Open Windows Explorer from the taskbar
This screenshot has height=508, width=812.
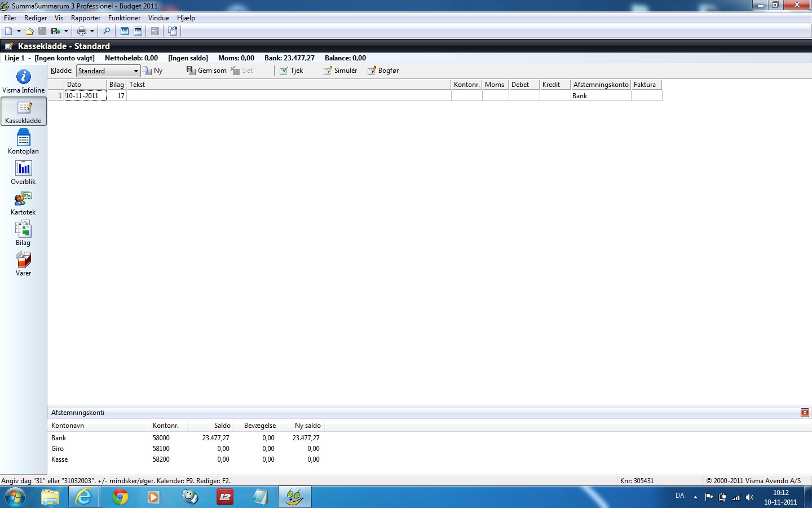[50, 497]
